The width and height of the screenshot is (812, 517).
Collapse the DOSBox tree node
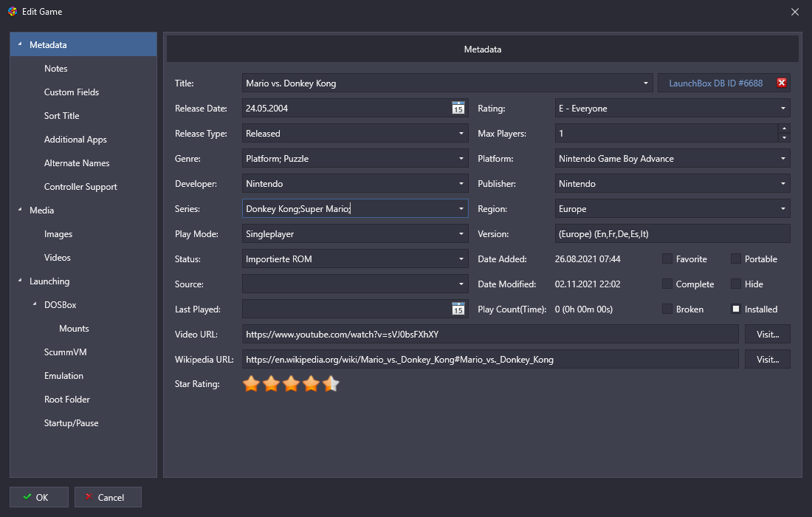(x=35, y=304)
